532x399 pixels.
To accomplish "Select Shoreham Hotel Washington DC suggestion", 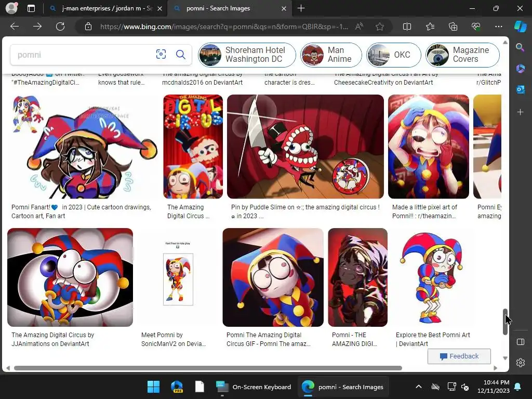I will [247, 55].
